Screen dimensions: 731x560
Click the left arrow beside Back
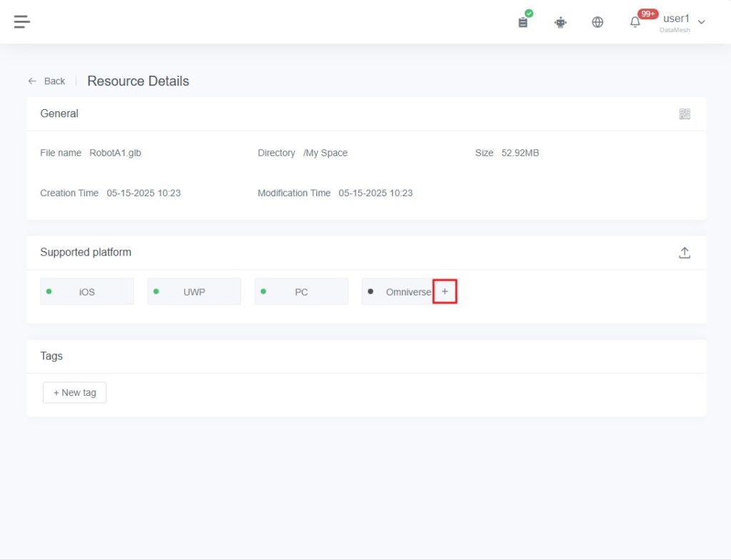32,81
